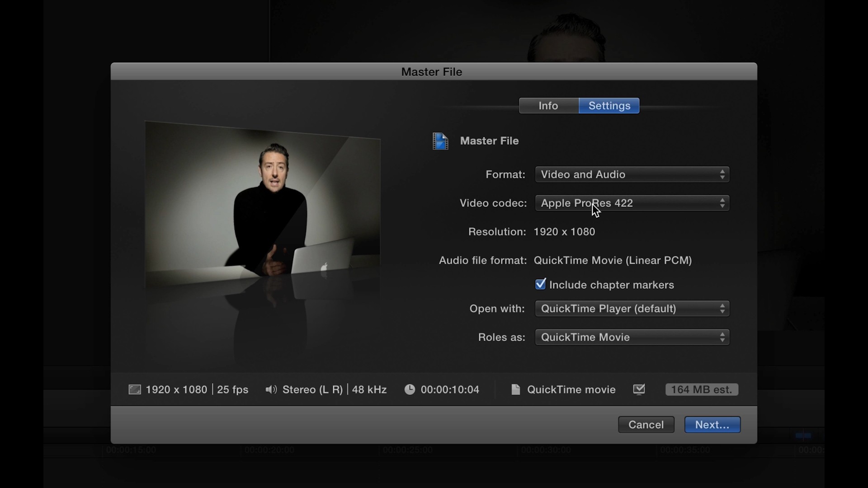Click the 1920 x 1080 resolution value
The image size is (868, 488).
(x=564, y=232)
